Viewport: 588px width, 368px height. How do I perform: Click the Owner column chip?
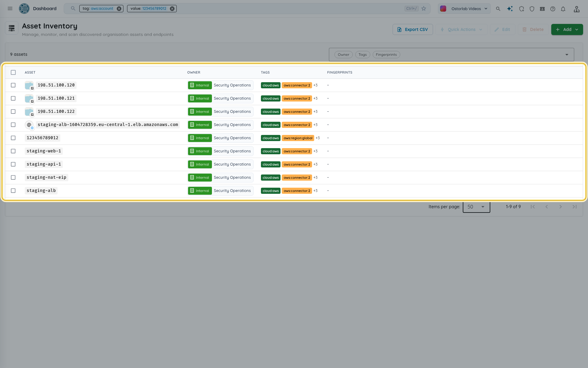tap(343, 55)
